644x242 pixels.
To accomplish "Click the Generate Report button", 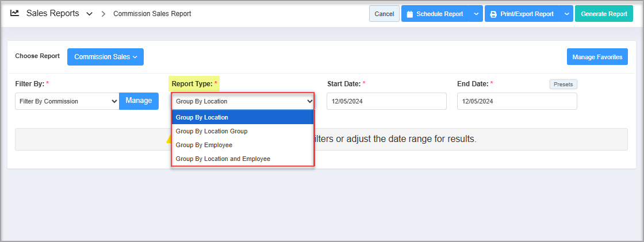I will click(x=604, y=14).
